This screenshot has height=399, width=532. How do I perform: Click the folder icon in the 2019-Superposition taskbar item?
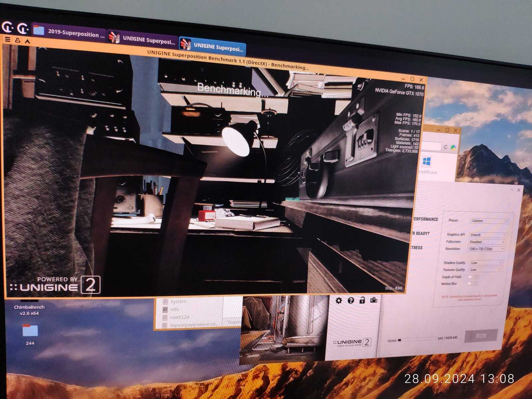pos(39,30)
